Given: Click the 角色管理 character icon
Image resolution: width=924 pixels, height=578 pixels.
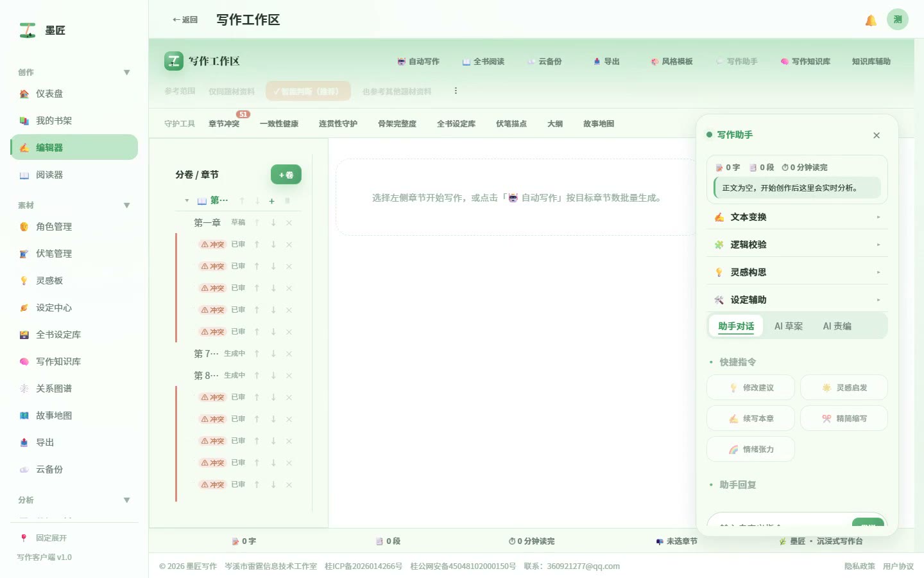Looking at the screenshot, I should point(24,227).
